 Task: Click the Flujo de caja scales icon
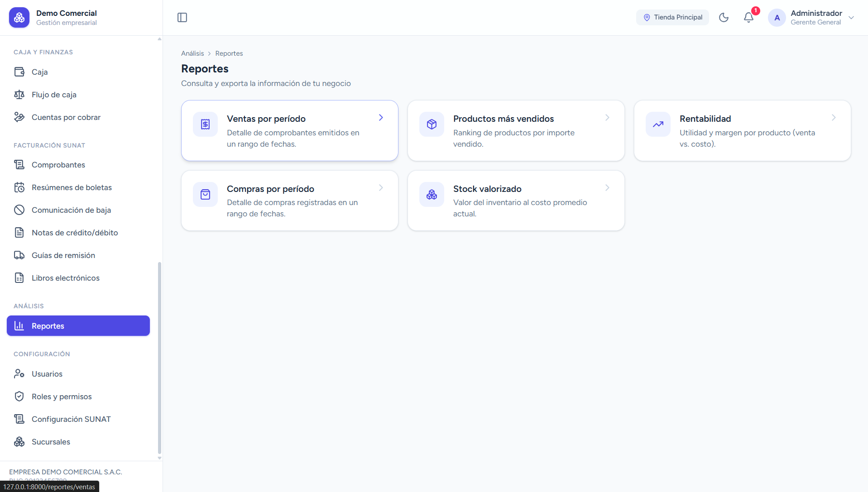tap(19, 95)
